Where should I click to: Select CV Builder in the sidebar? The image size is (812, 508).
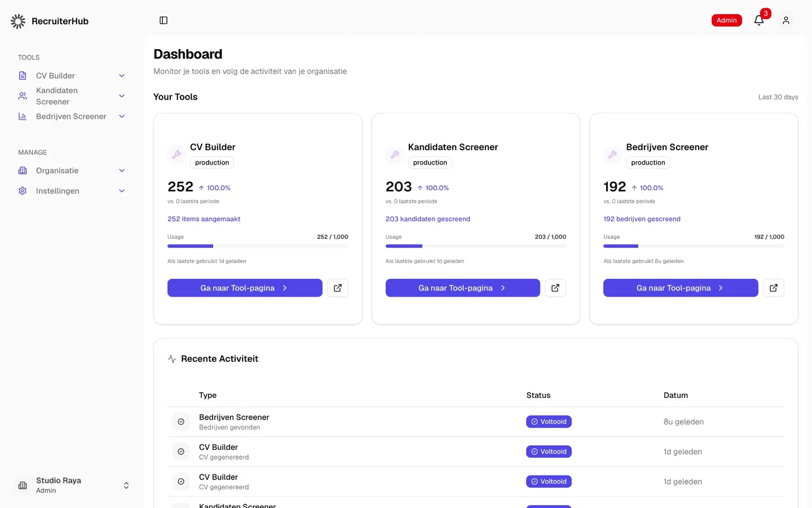pyautogui.click(x=55, y=76)
